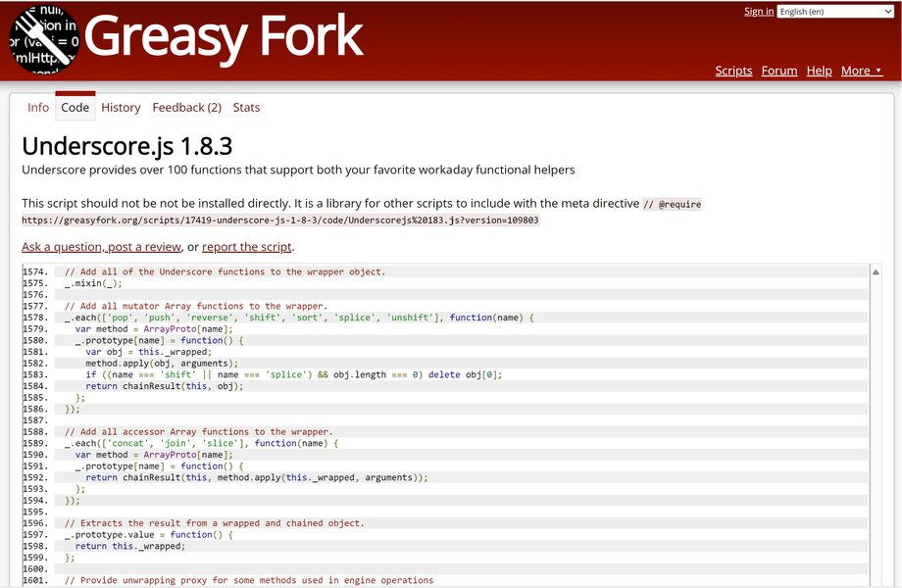Image resolution: width=902 pixels, height=588 pixels.
Task: Expand the More navigation menu
Action: click(861, 71)
